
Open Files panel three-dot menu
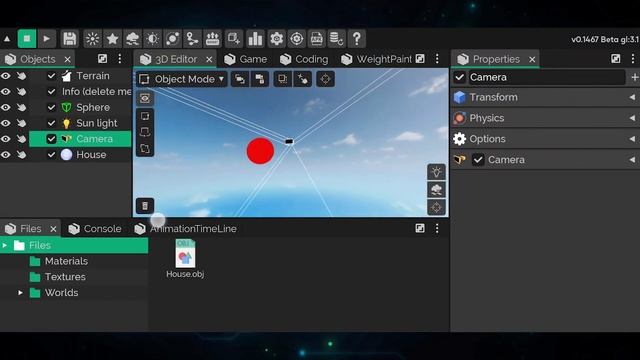pos(437,229)
